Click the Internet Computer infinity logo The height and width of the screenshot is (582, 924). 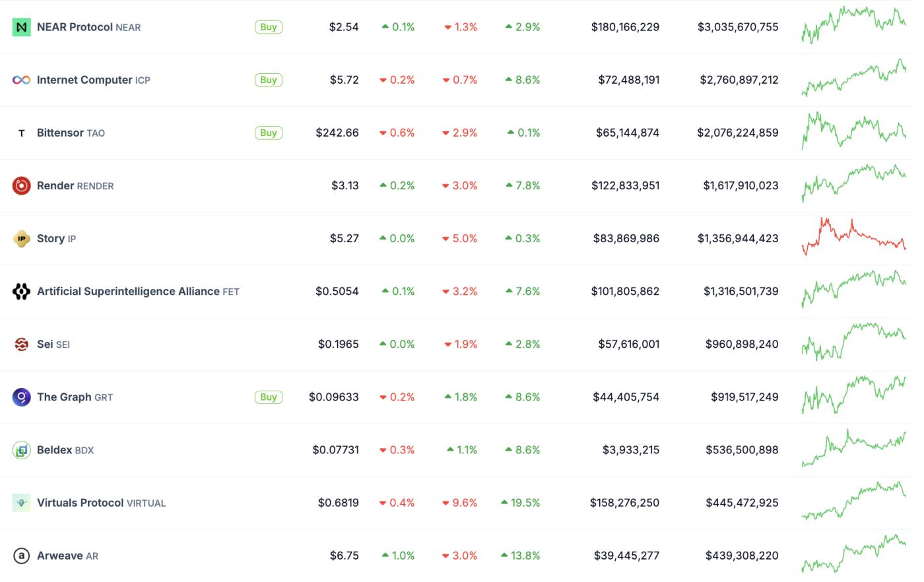(x=21, y=80)
